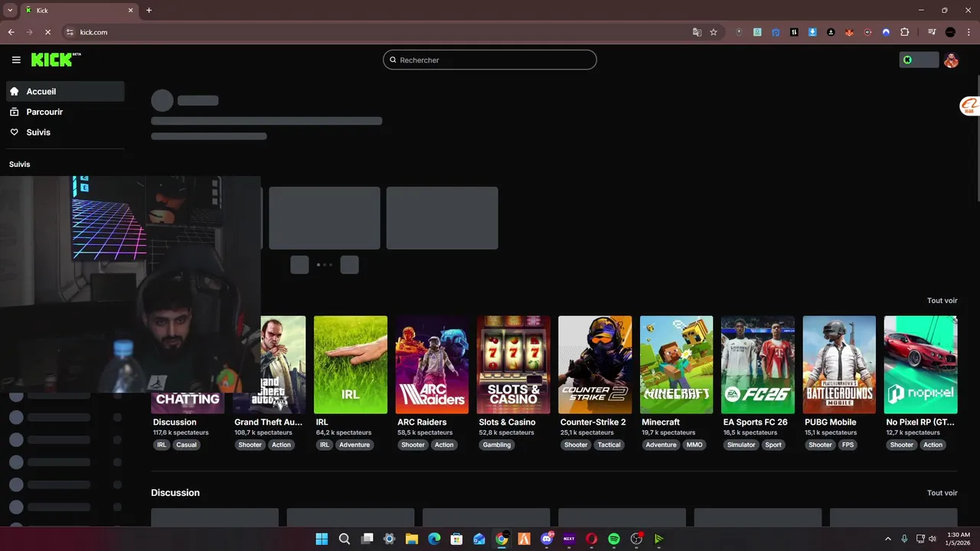Open the Slots & Casino category thumbnail
This screenshot has width=980, height=551.
(514, 365)
